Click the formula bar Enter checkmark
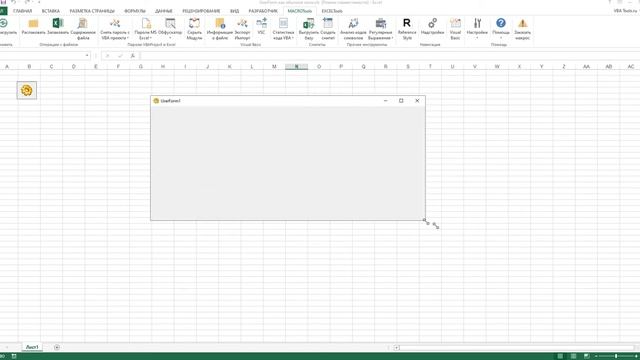 point(120,56)
